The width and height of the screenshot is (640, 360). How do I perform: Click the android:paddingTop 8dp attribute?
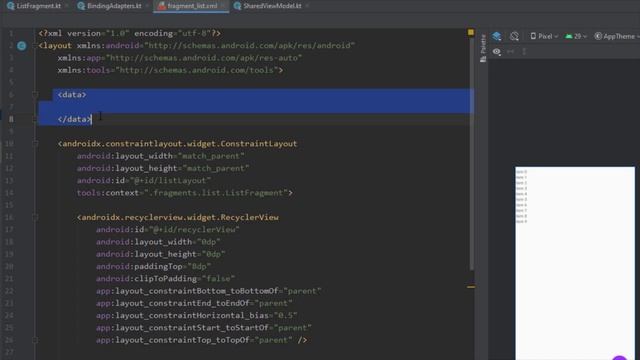(153, 266)
